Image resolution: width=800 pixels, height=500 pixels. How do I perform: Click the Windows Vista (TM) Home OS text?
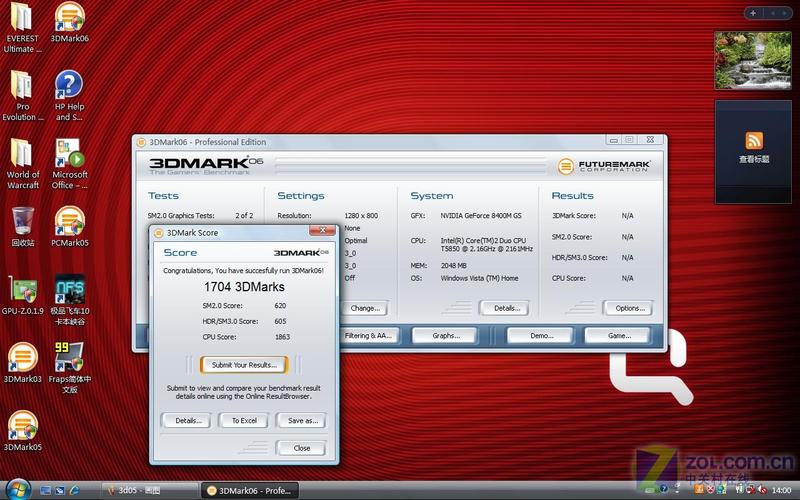(x=480, y=278)
